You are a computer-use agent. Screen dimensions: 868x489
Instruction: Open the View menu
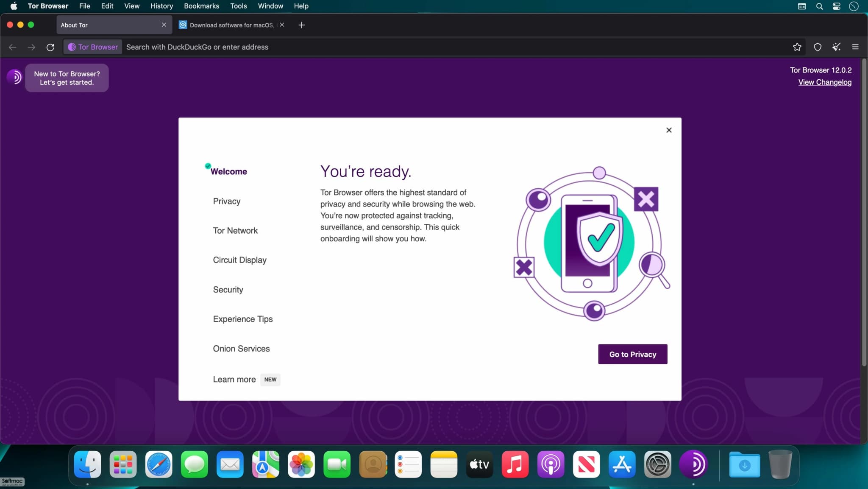pos(132,6)
